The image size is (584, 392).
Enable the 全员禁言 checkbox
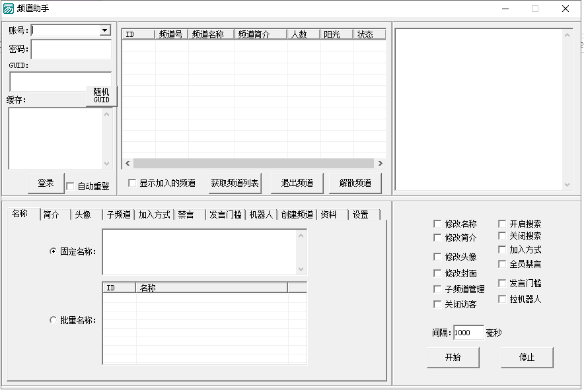pyautogui.click(x=502, y=264)
